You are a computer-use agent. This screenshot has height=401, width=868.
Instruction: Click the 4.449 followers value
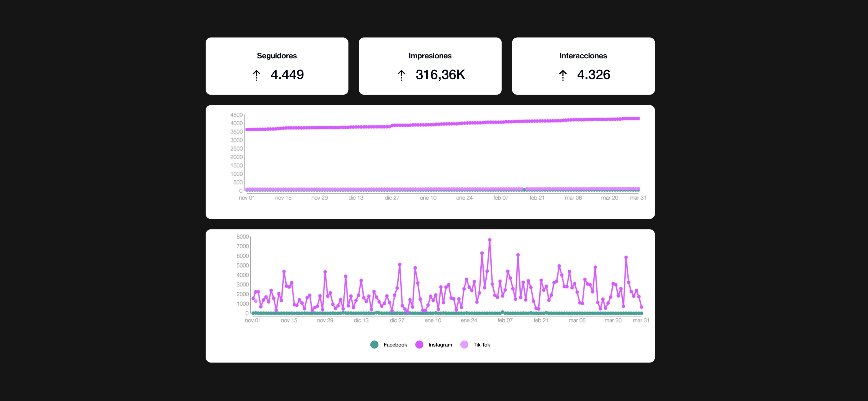pyautogui.click(x=287, y=75)
